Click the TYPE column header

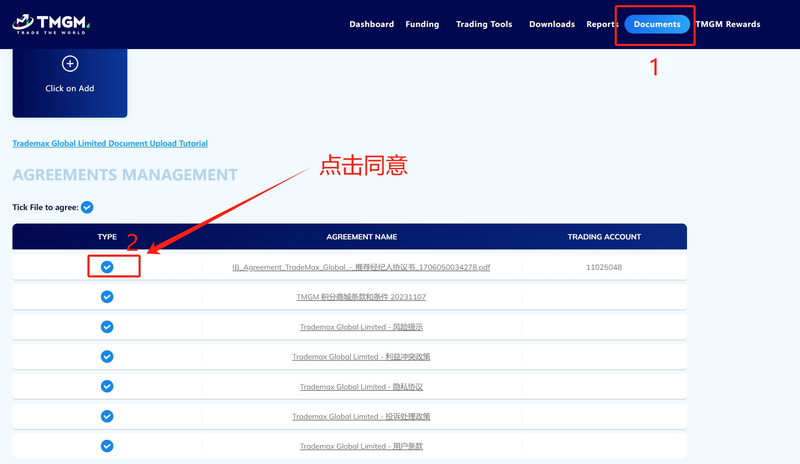click(107, 237)
